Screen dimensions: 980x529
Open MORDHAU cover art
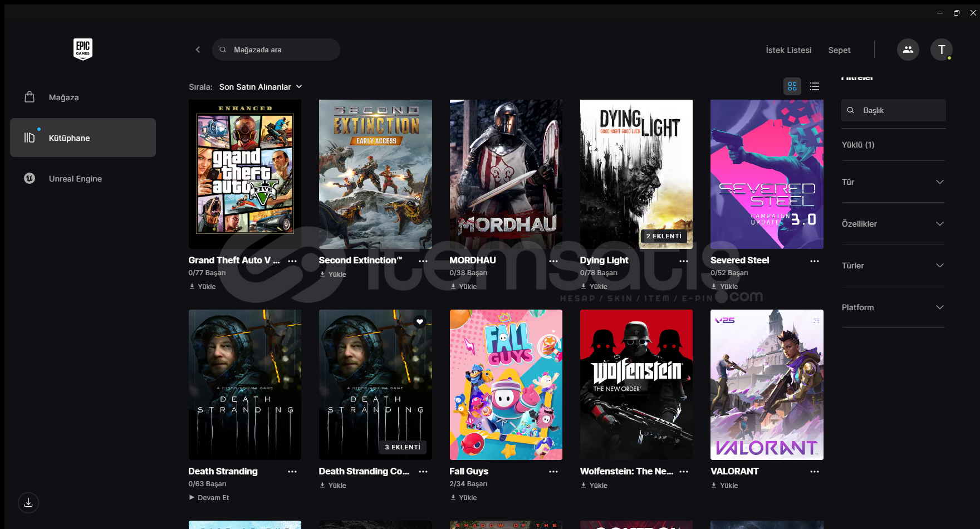[x=506, y=174]
